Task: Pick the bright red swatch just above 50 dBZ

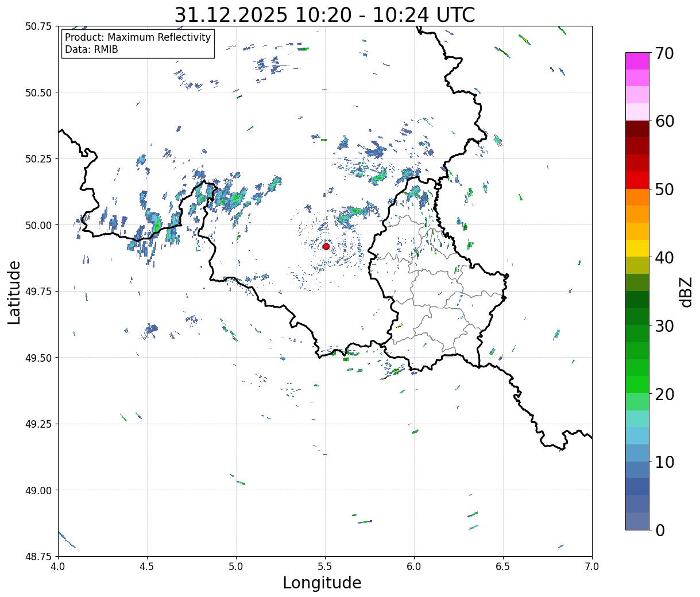Action: click(637, 180)
